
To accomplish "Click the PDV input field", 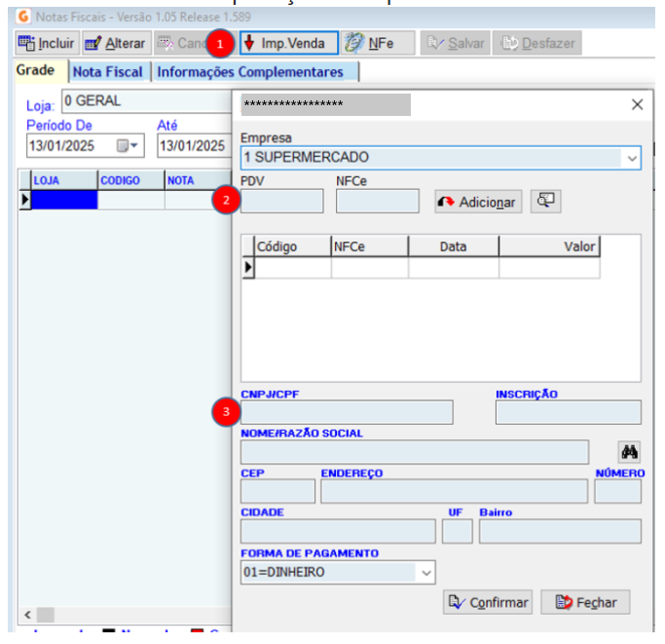I will click(x=281, y=201).
